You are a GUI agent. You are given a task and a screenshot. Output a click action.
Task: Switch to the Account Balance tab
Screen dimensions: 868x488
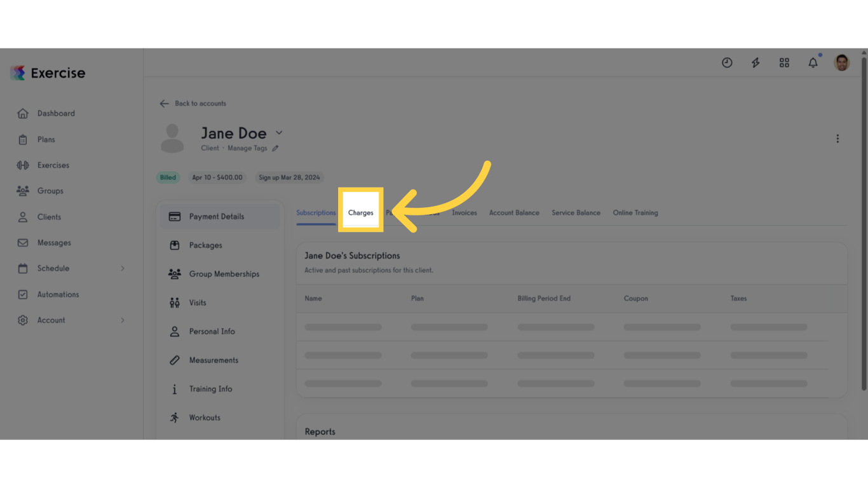514,213
